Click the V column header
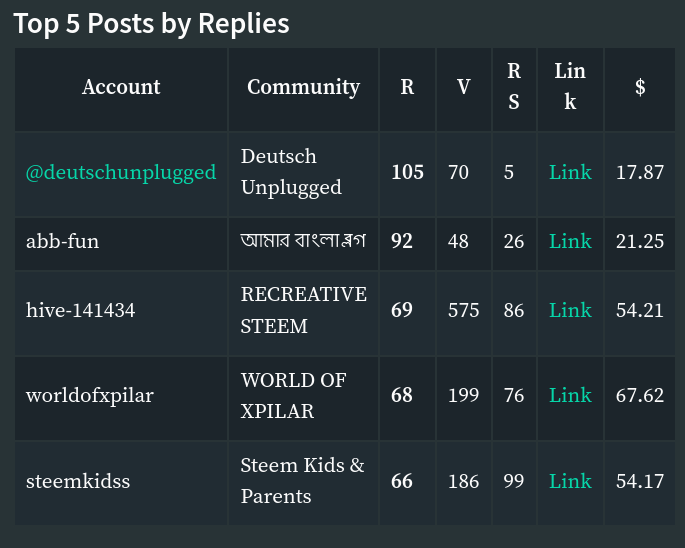 [464, 87]
